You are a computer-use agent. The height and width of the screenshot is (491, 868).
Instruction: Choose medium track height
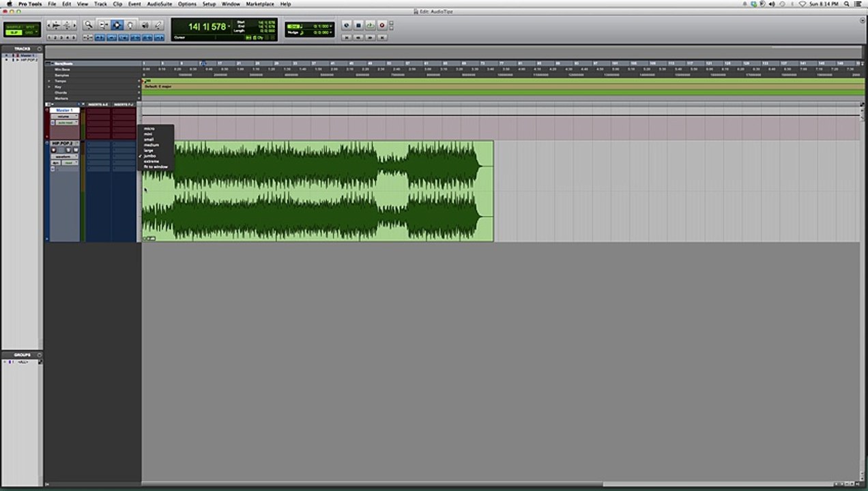click(x=151, y=145)
